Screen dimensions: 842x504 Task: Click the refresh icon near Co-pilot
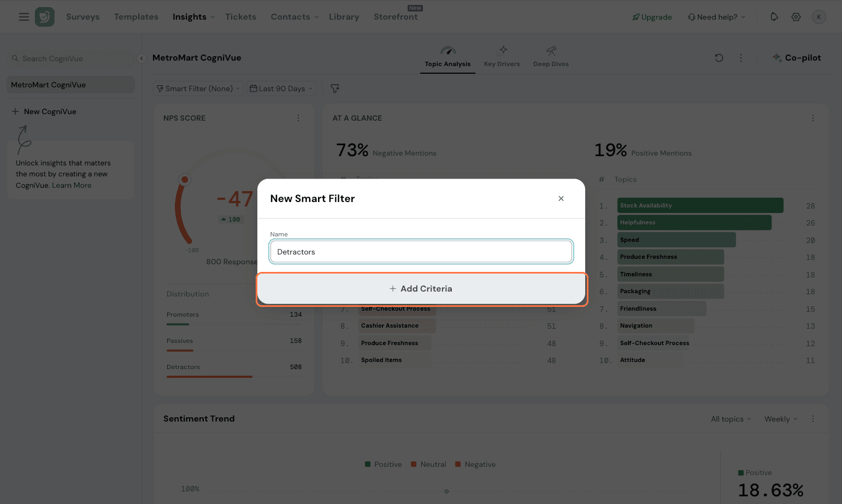[719, 58]
